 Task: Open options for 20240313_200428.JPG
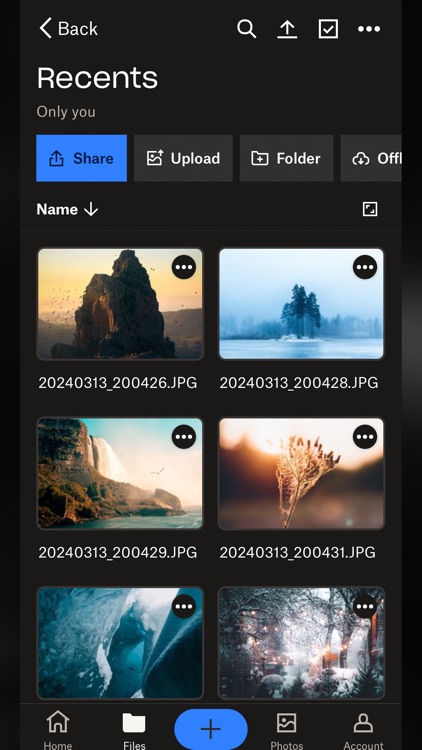365,267
